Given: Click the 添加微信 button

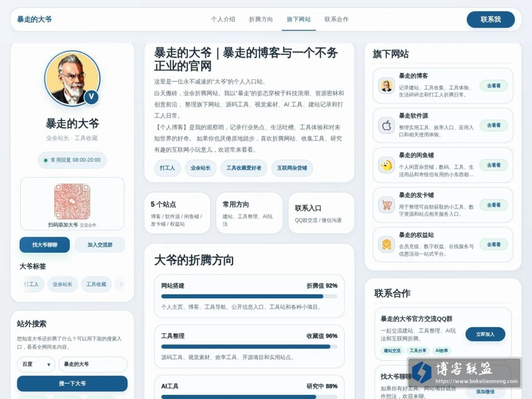Looking at the screenshot, I should coord(485,391).
